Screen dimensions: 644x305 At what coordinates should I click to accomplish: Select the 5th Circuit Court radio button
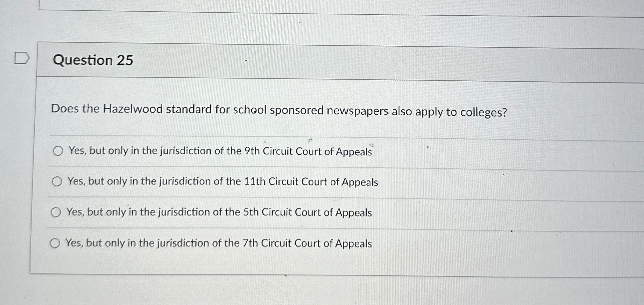point(57,212)
